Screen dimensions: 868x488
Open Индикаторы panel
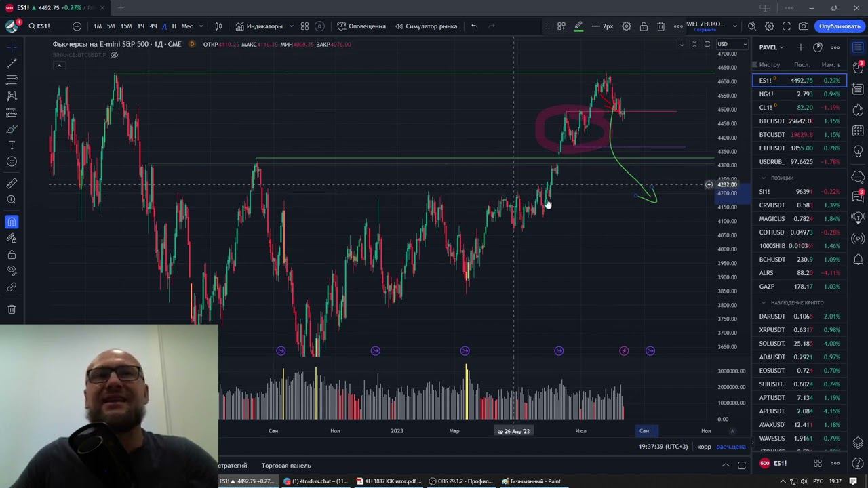click(259, 26)
